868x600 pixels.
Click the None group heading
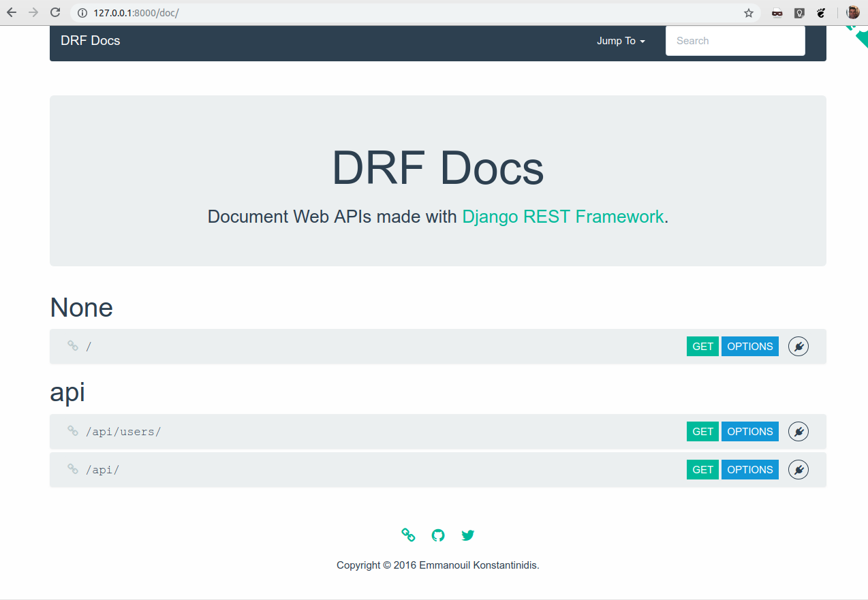tap(81, 308)
